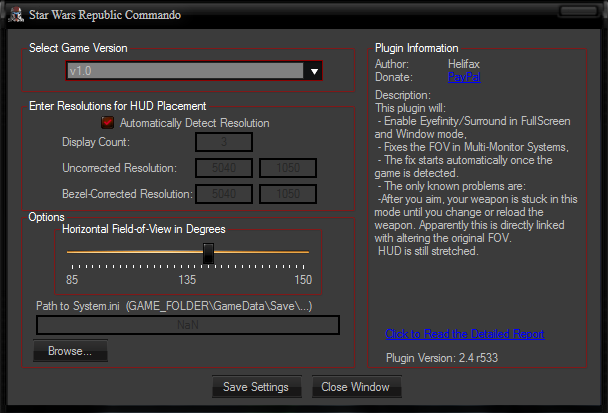608x413 pixels.
Task: Open Click to Read the Detailed Report link
Action: point(465,334)
